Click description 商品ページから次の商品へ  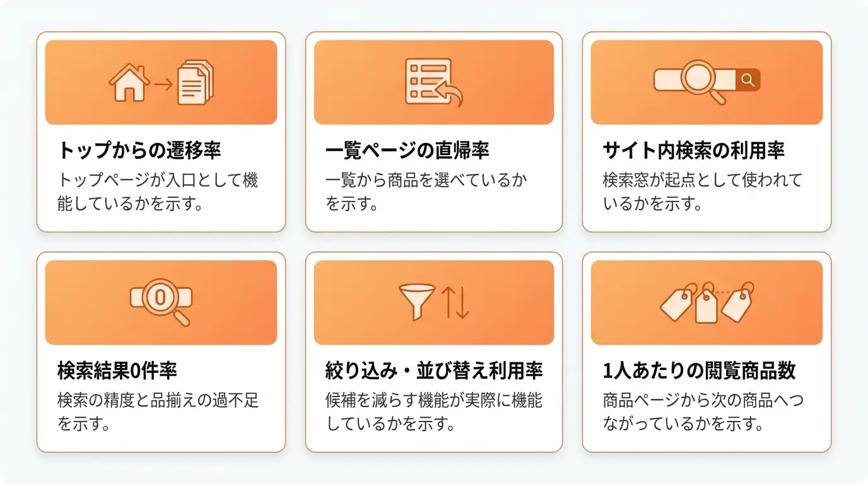coord(703,412)
